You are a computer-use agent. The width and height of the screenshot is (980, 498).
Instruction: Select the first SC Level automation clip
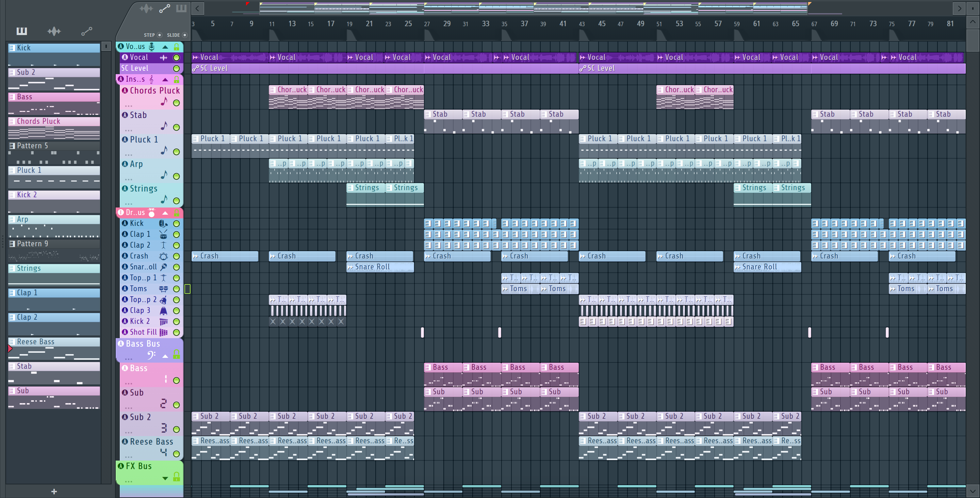385,68
